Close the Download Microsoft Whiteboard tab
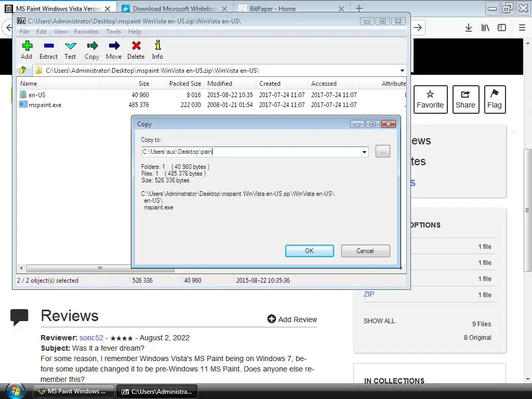The image size is (532, 399). pos(224,9)
